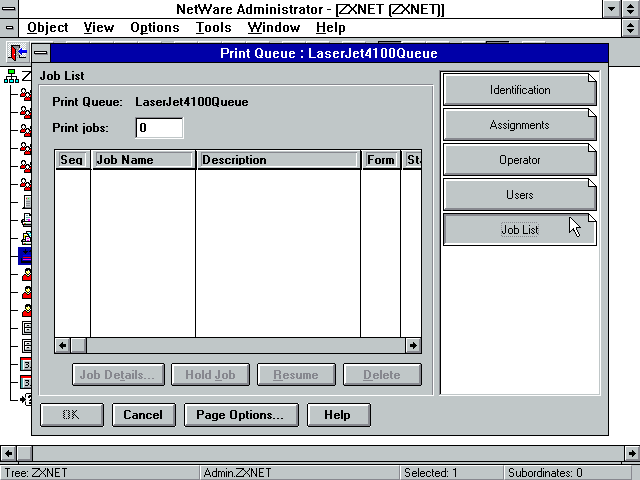Open the Print Queue dialog control menu box
640x480 pixels.
pos(41,53)
